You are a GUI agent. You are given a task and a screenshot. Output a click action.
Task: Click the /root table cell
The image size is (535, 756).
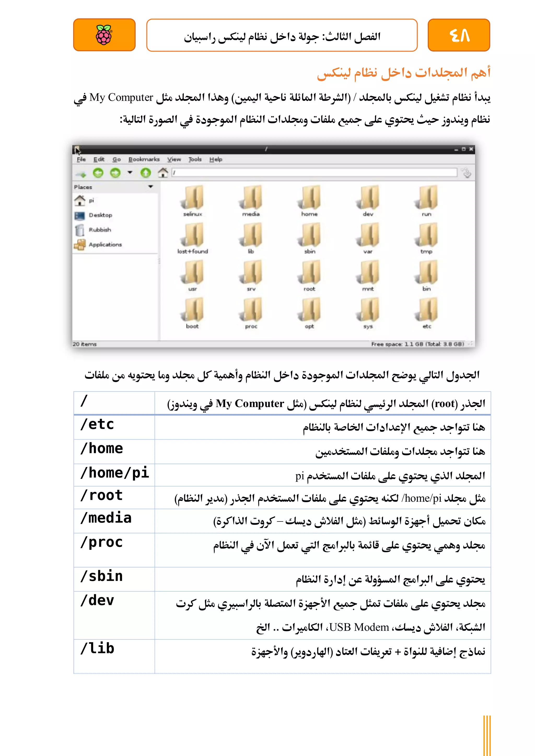pyautogui.click(x=114, y=497)
